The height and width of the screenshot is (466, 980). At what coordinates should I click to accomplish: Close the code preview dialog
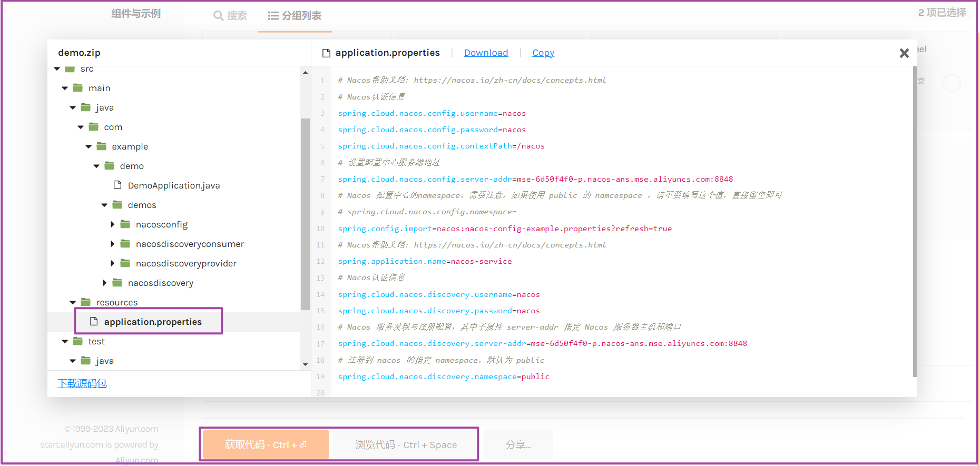pos(904,53)
